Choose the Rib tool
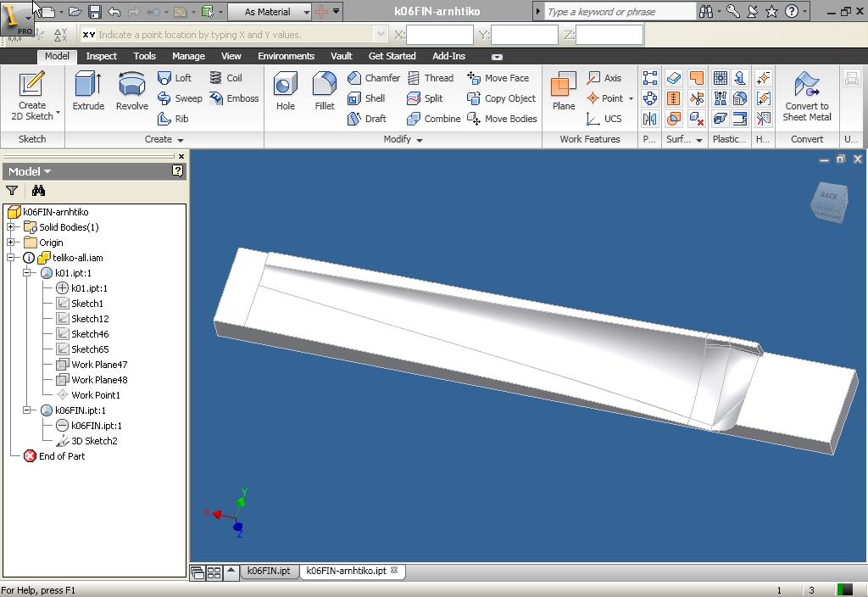868x597 pixels. (x=173, y=119)
